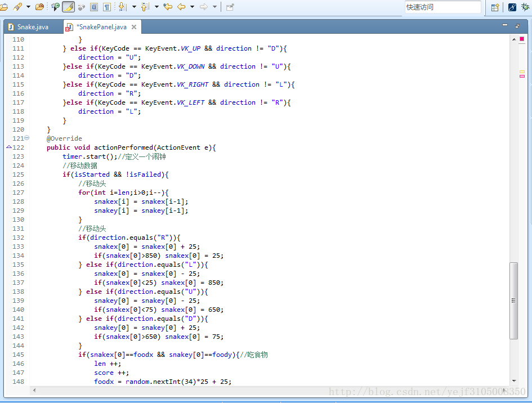
Task: Jump to Previous Annotation
Action: point(145,7)
